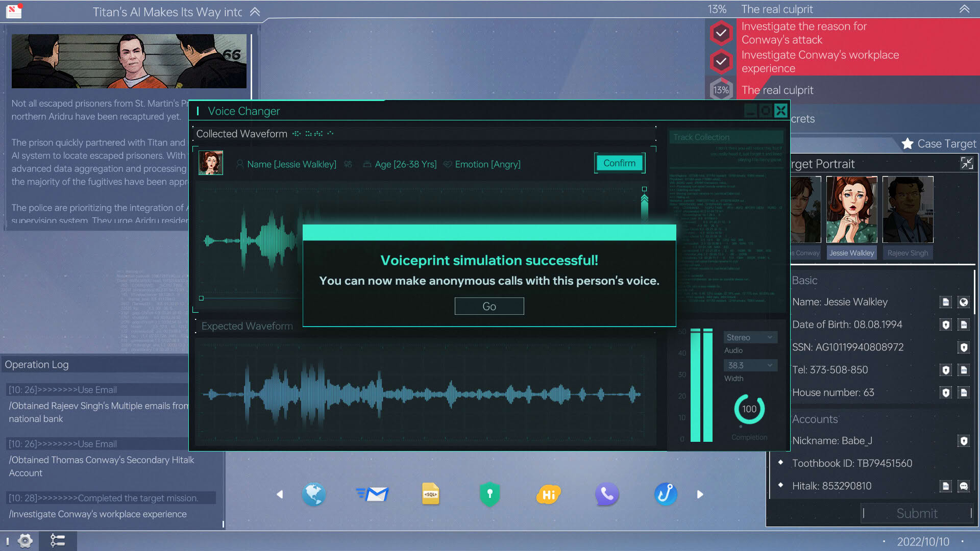Select Conway name tab under portraits
Viewport: 980px width, 551px height.
[806, 253]
